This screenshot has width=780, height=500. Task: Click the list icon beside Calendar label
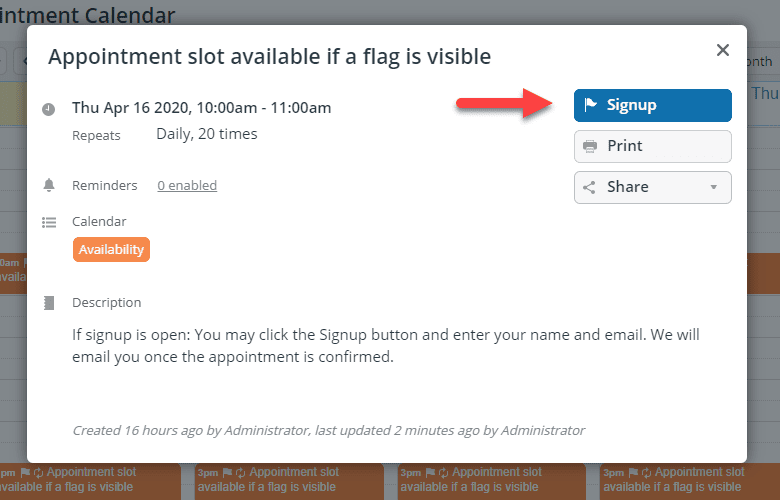[x=49, y=222]
